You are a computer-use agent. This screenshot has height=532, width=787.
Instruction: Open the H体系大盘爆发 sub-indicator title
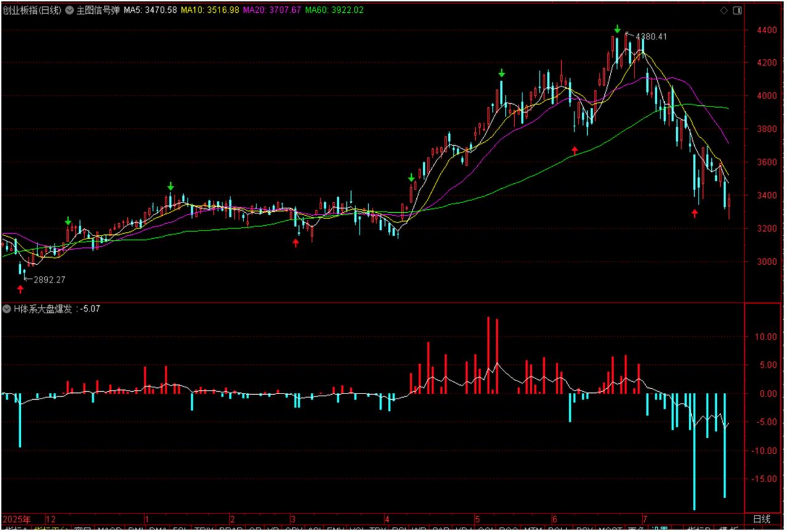point(42,309)
